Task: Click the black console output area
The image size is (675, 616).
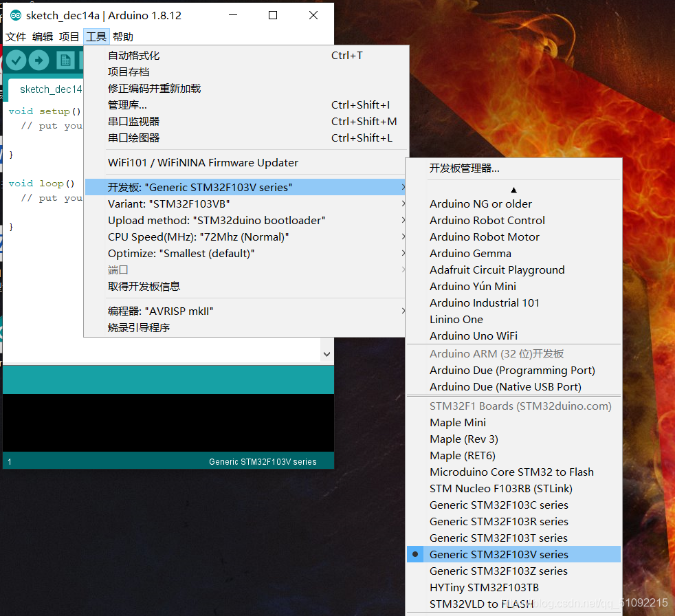Action: pyautogui.click(x=168, y=423)
